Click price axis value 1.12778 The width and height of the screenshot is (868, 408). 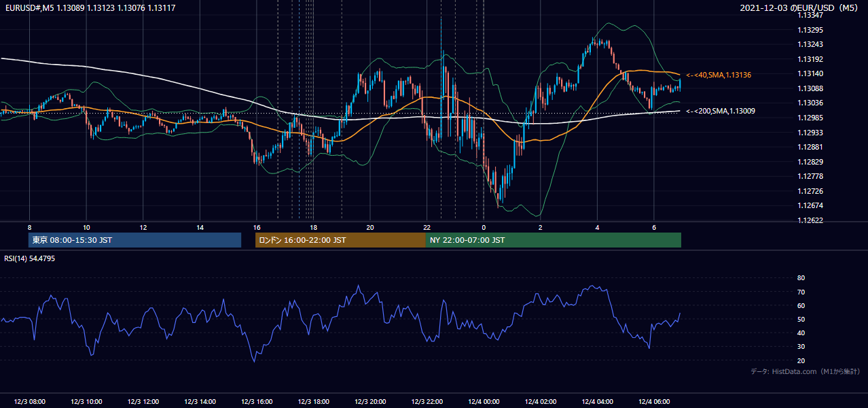click(811, 176)
